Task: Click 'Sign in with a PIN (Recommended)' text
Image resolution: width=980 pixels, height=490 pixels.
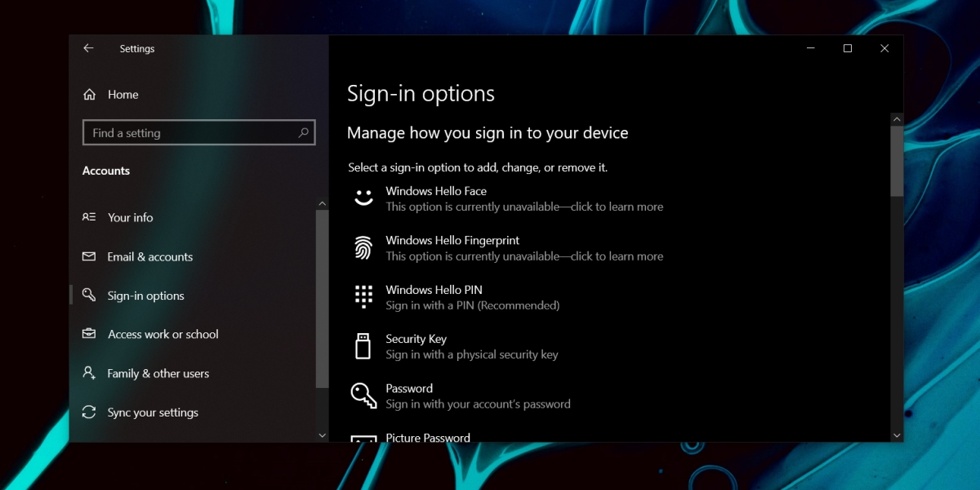Action: click(x=473, y=305)
